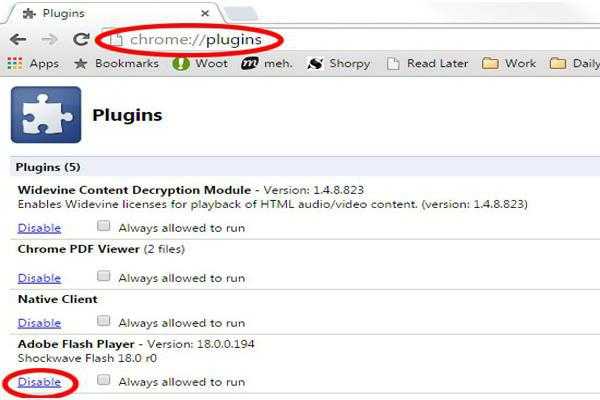Click the Widevine licenses description line
The image size is (600, 400).
(x=272, y=204)
